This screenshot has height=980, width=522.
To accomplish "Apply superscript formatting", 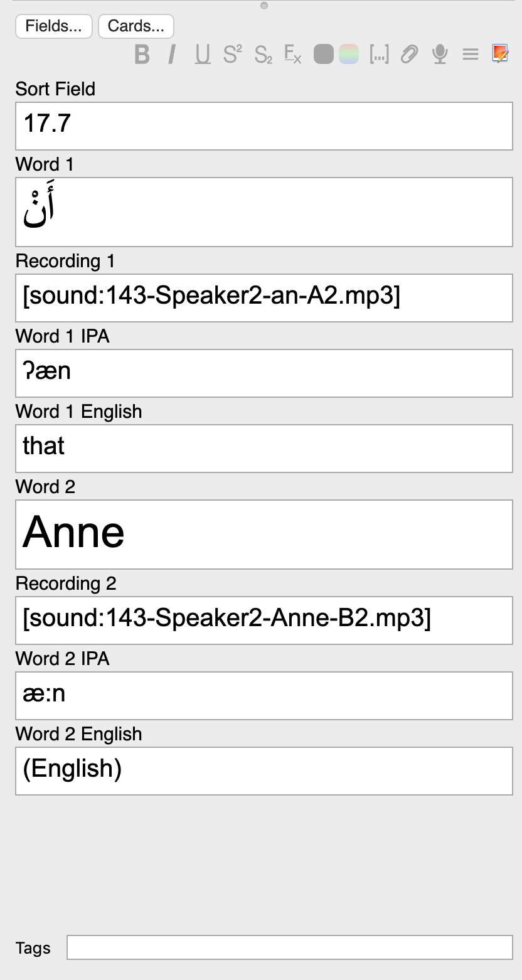I will tap(232, 55).
